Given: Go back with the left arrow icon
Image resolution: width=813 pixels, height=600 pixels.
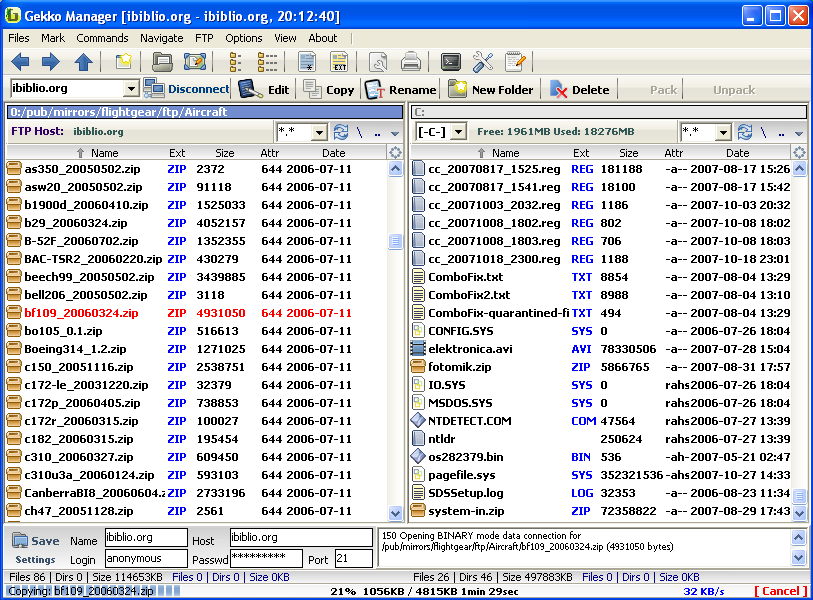Looking at the screenshot, I should [20, 62].
